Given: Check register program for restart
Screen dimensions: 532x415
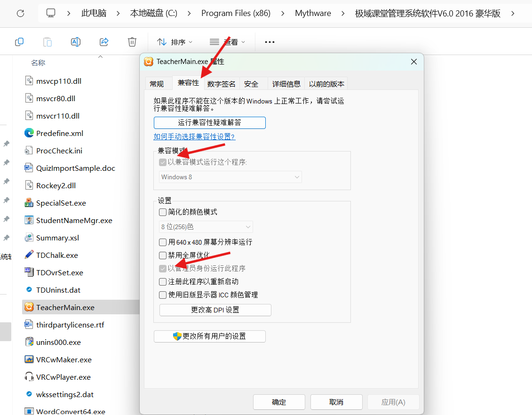Looking at the screenshot, I should point(163,282).
